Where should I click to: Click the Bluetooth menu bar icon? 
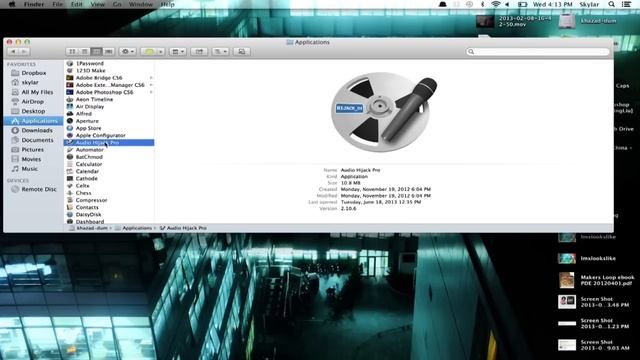point(482,4)
